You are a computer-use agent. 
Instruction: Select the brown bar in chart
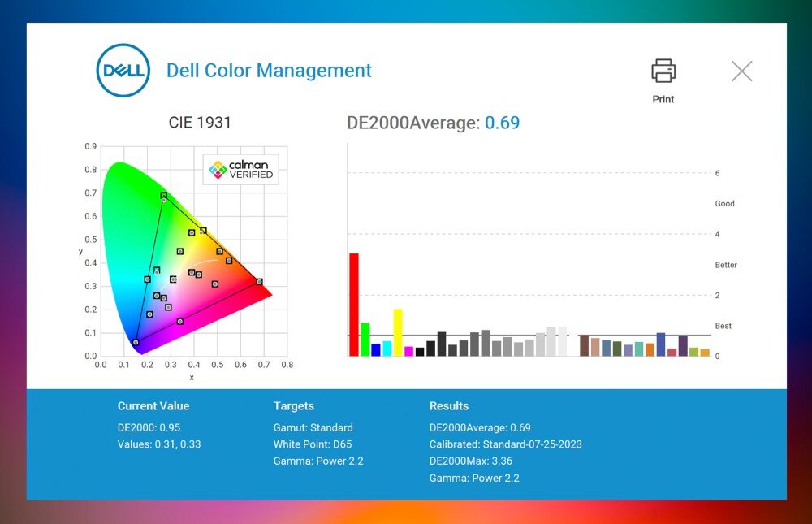pos(584,346)
